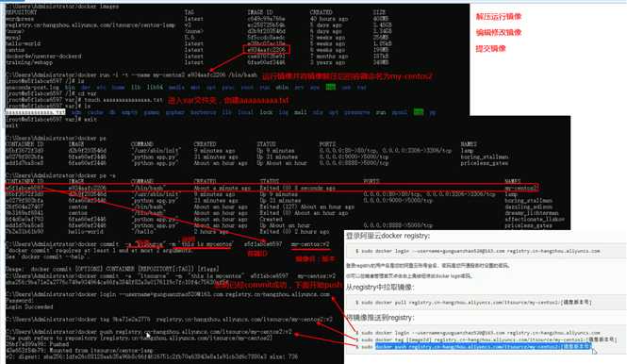Click the 'Login Succeeded' output line
The image size is (627, 364).
pyautogui.click(x=29, y=306)
